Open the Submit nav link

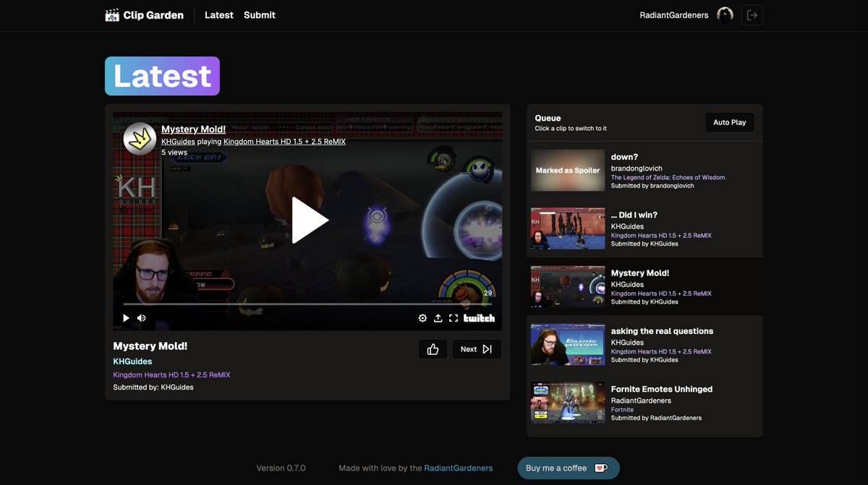coord(260,14)
